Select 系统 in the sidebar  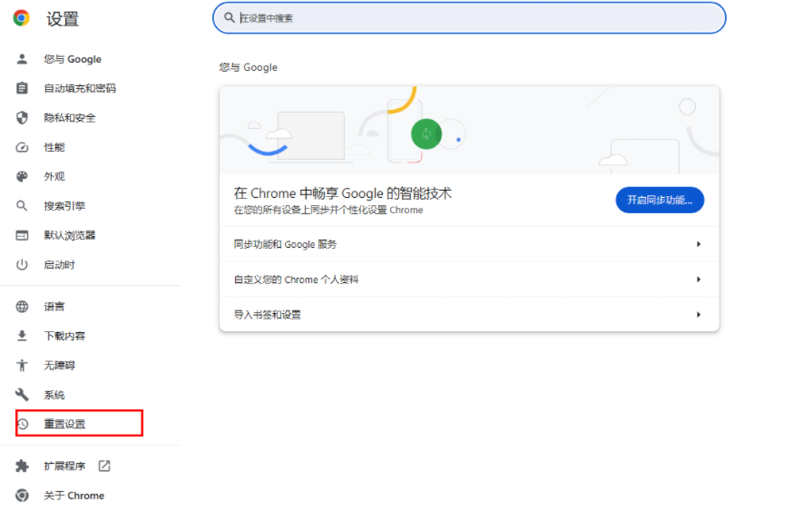(x=54, y=395)
